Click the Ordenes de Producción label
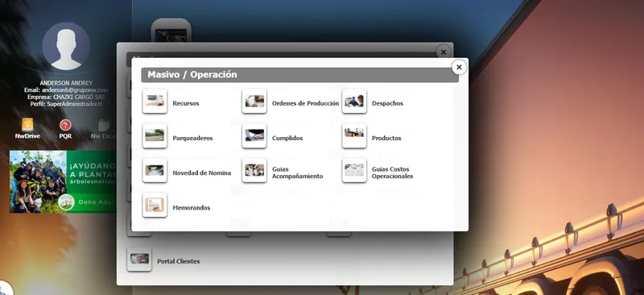The width and height of the screenshot is (644, 295). pyautogui.click(x=306, y=103)
